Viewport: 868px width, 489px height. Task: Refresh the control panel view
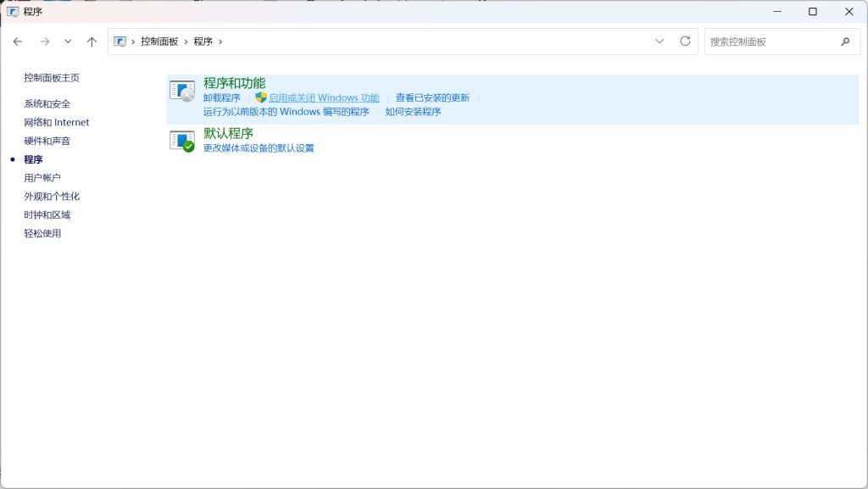tap(685, 42)
